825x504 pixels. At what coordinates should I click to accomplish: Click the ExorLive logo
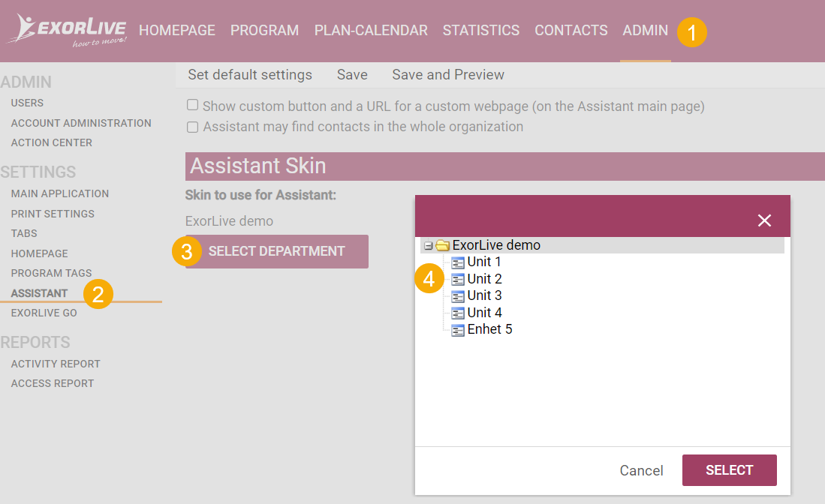pos(67,31)
